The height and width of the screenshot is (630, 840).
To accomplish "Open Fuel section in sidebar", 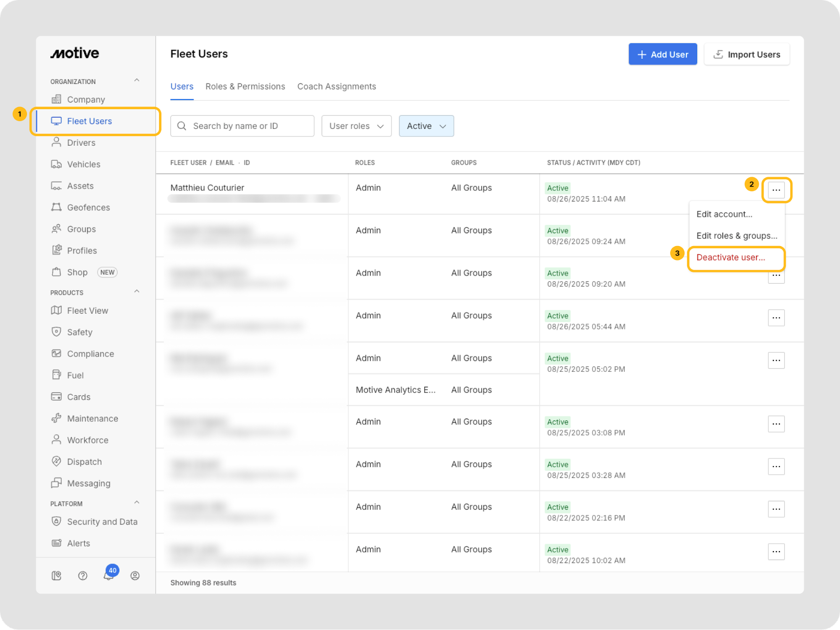I will coord(75,375).
